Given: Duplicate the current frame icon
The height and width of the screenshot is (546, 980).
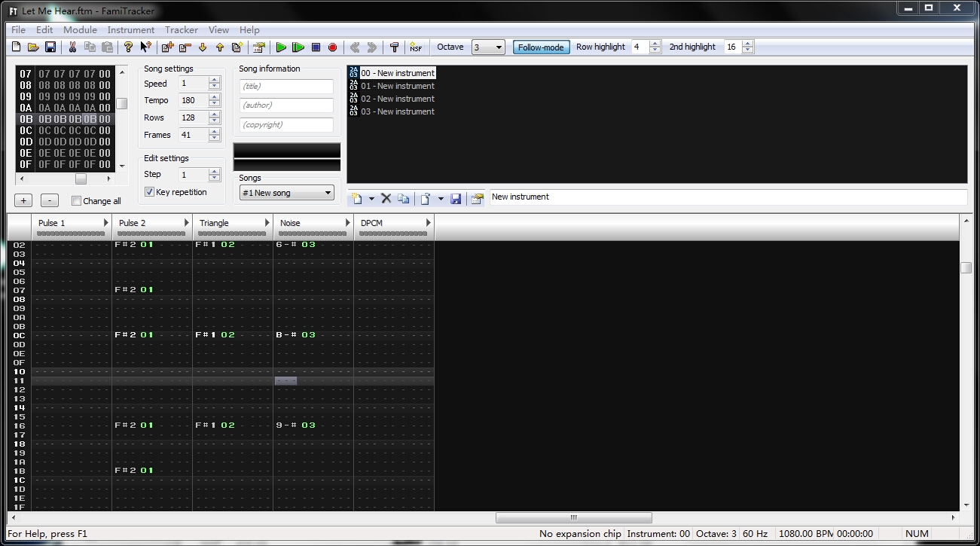Looking at the screenshot, I should click(x=237, y=47).
